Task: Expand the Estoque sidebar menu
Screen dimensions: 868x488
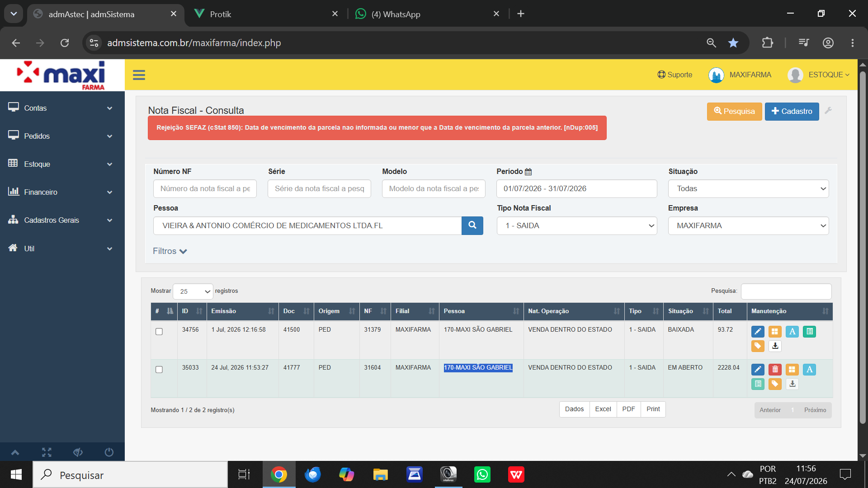Action: tap(62, 164)
